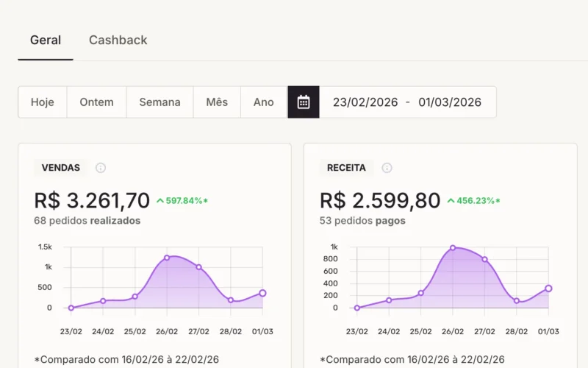Open the calendar date picker icon
Viewport: 588px width, 368px height.
tap(304, 102)
